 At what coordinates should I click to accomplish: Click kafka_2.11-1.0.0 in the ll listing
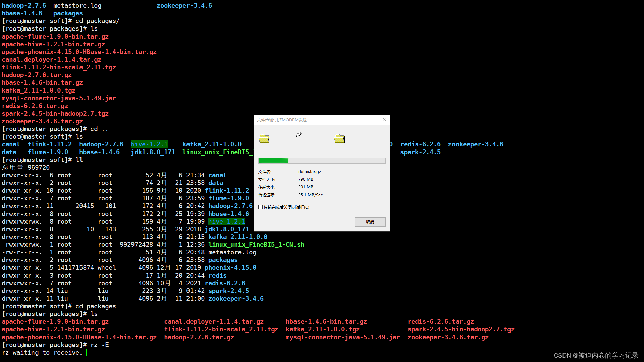pos(238,237)
